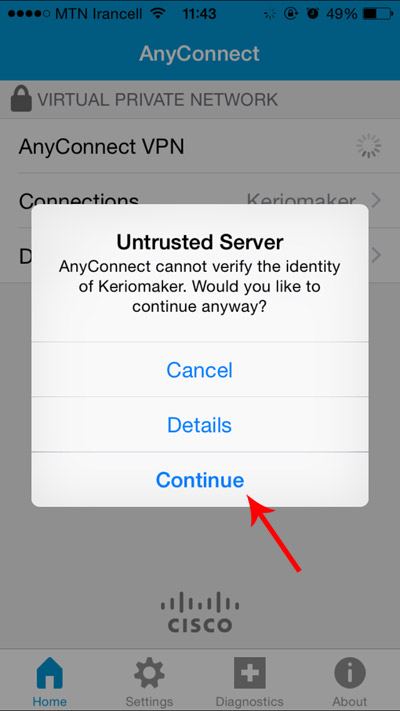The height and width of the screenshot is (711, 400).
Task: Tap the Cisco logo
Action: coord(200,612)
